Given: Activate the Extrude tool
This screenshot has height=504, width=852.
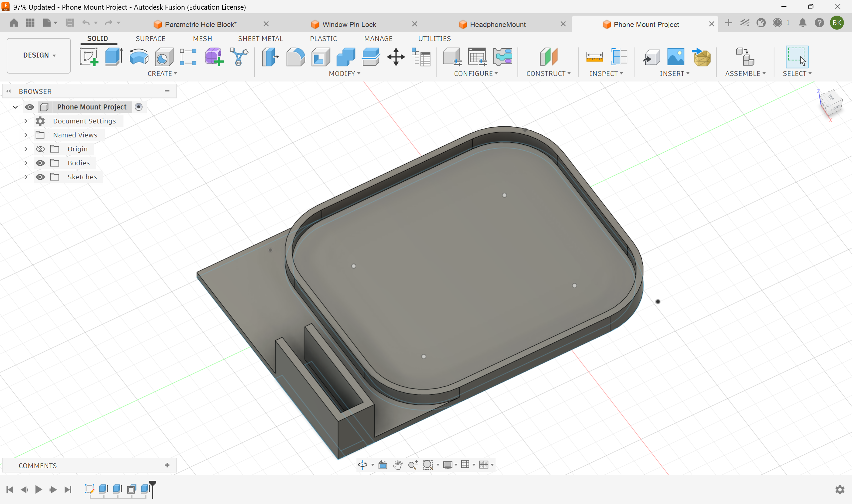Looking at the screenshot, I should (114, 57).
